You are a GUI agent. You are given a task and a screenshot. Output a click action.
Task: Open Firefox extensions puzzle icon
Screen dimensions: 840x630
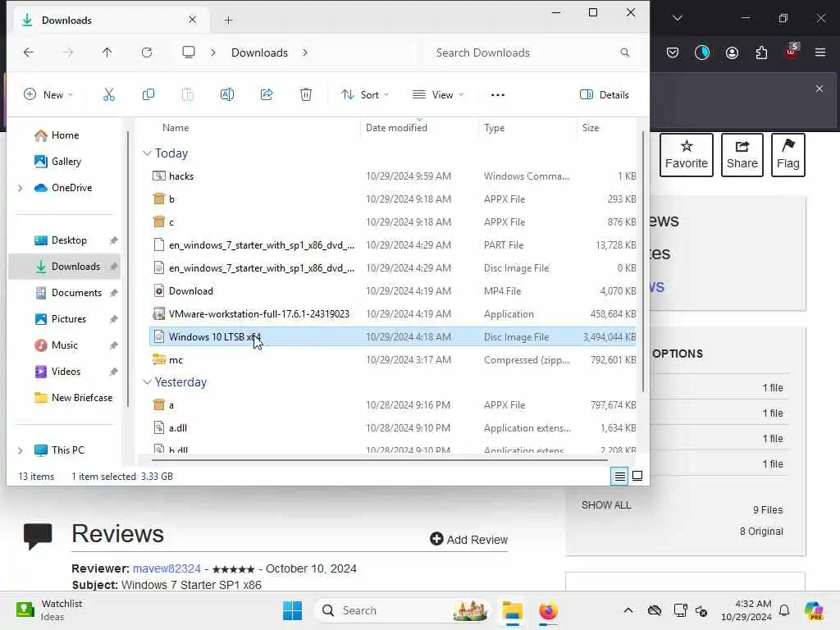(761, 52)
